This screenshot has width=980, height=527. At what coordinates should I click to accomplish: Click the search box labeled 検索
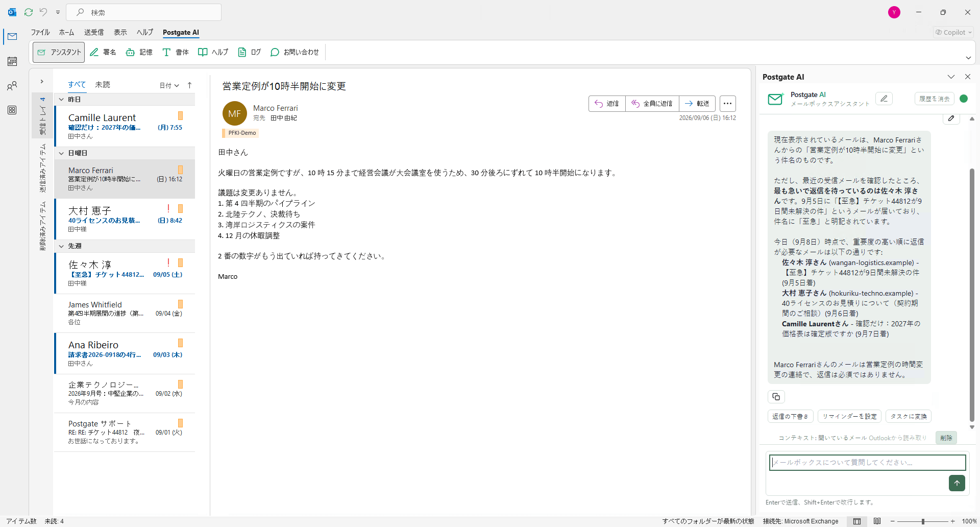(144, 12)
